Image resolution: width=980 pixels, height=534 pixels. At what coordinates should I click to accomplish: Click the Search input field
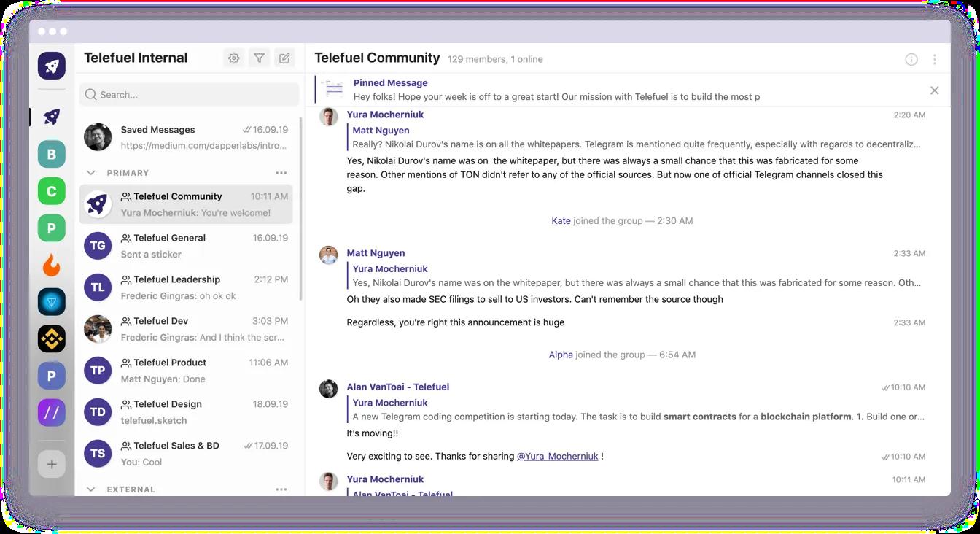pos(190,95)
